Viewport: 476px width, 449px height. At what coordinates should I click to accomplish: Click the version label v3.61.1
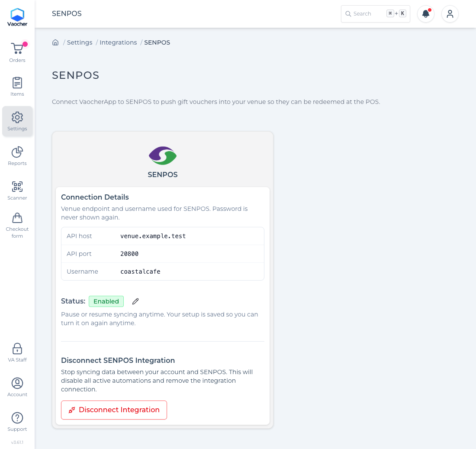pos(17,443)
